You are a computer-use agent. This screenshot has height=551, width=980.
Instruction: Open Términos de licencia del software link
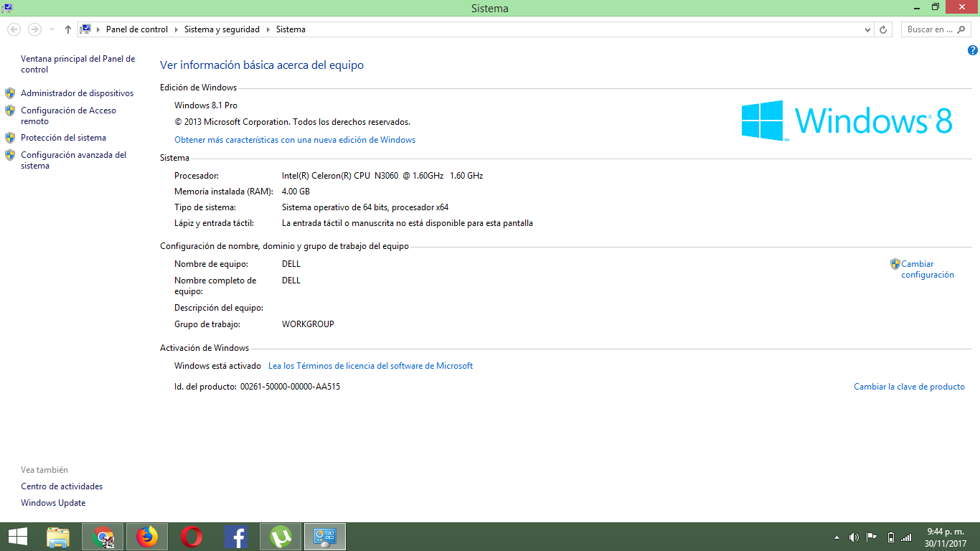click(x=370, y=366)
